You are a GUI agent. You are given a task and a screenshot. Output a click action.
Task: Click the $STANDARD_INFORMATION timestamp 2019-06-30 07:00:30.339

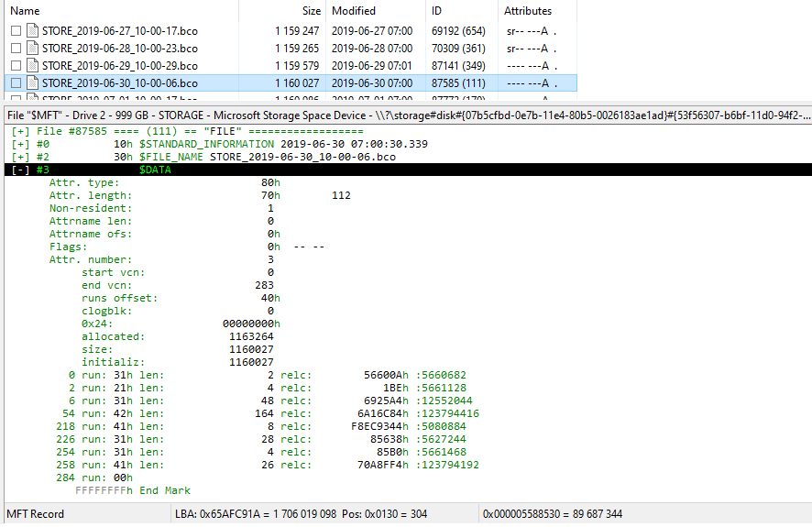point(354,144)
